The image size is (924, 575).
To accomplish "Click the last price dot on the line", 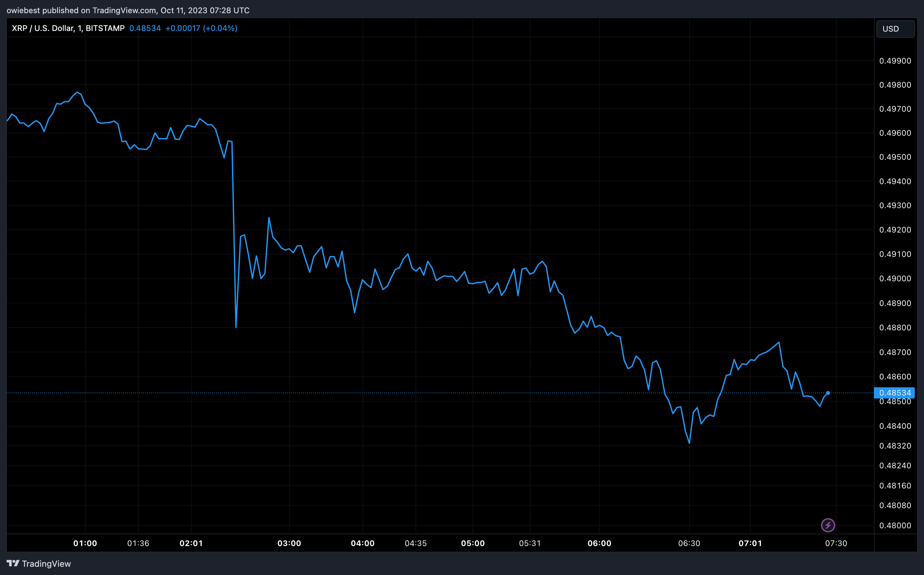I will point(828,393).
